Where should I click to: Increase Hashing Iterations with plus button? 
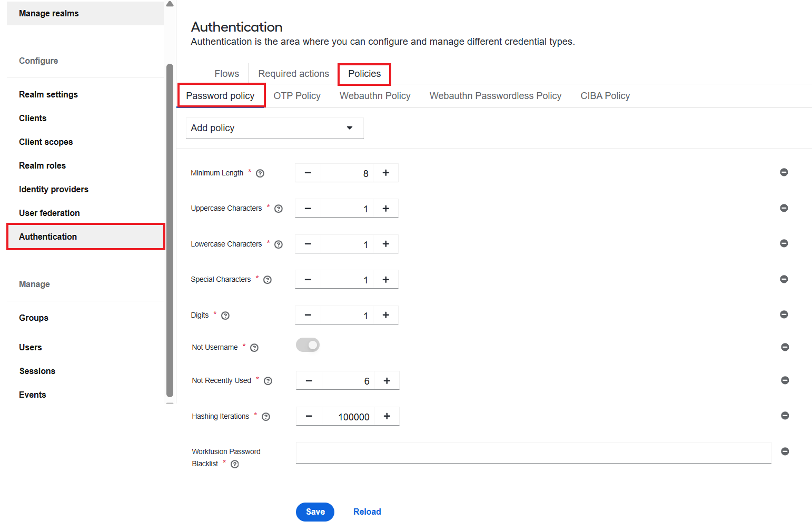pyautogui.click(x=387, y=416)
